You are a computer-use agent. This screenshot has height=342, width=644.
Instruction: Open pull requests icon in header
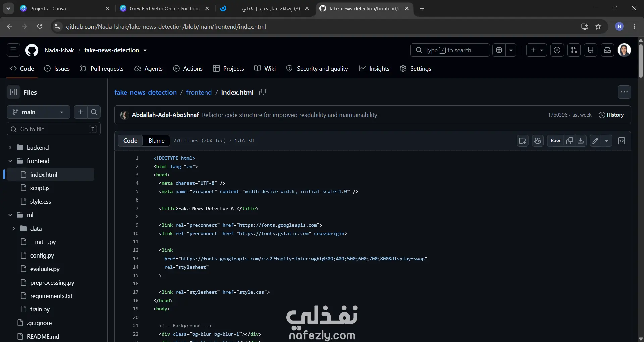coord(574,50)
